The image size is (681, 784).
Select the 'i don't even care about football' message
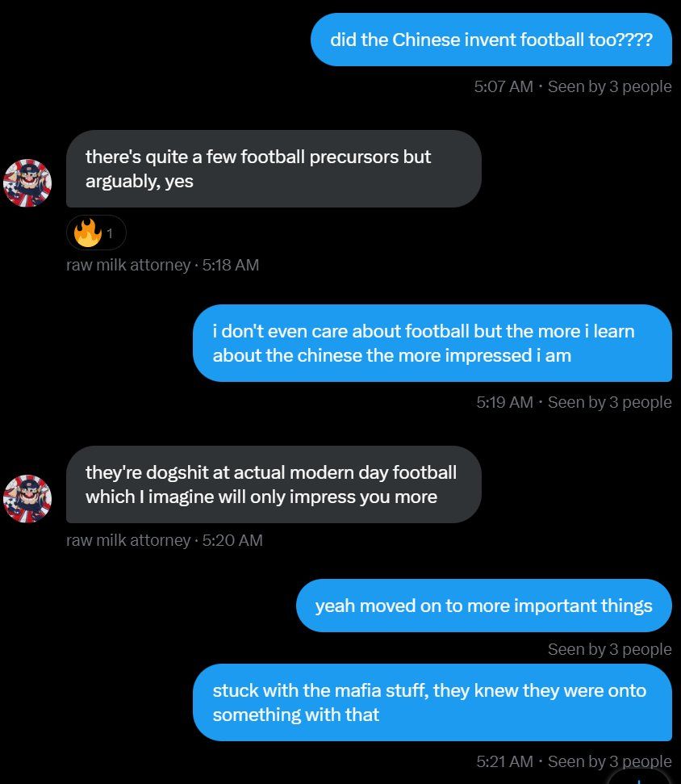[x=432, y=343]
